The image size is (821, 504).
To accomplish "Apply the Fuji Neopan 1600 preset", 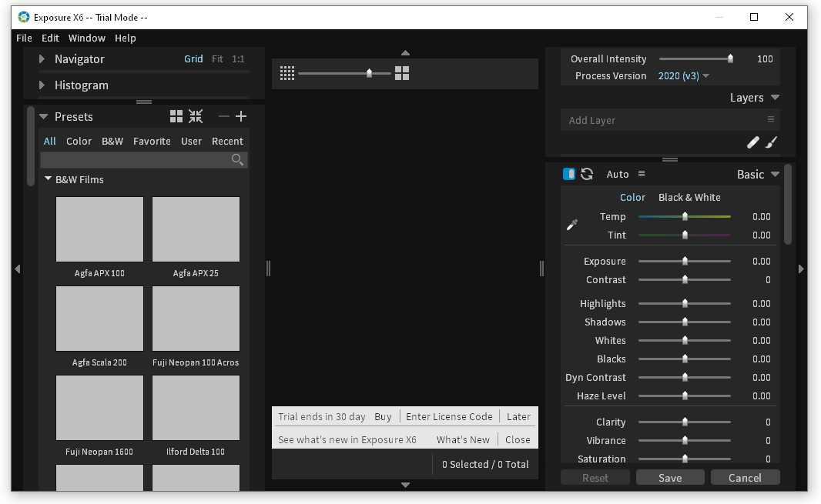I will (x=99, y=408).
